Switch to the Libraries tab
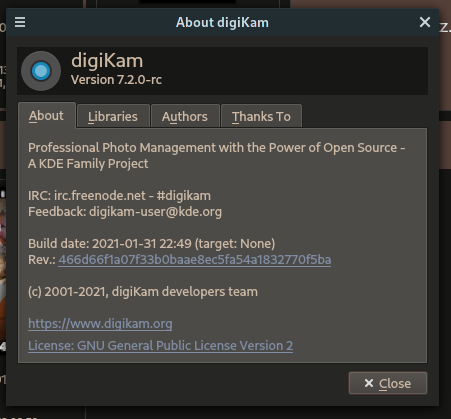The image size is (451, 419). click(x=113, y=116)
